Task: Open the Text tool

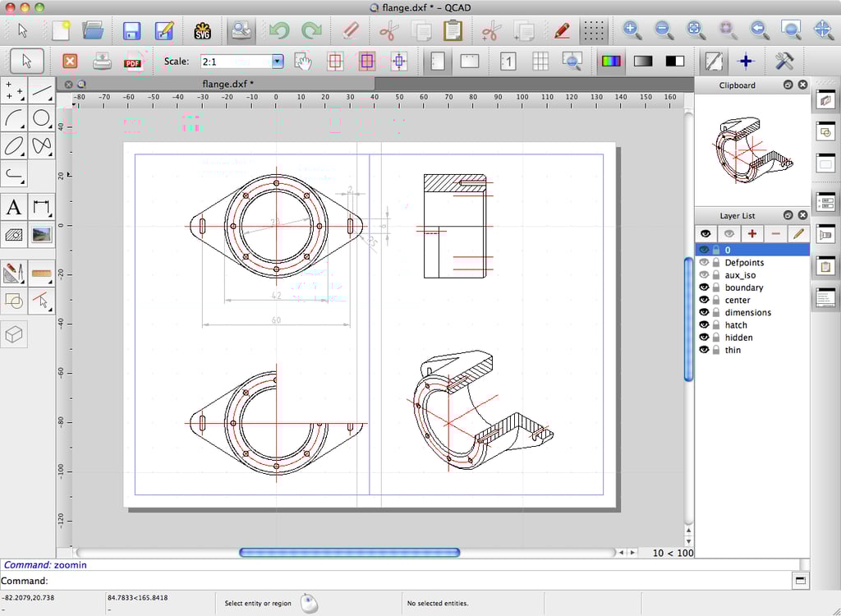Action: coord(12,208)
